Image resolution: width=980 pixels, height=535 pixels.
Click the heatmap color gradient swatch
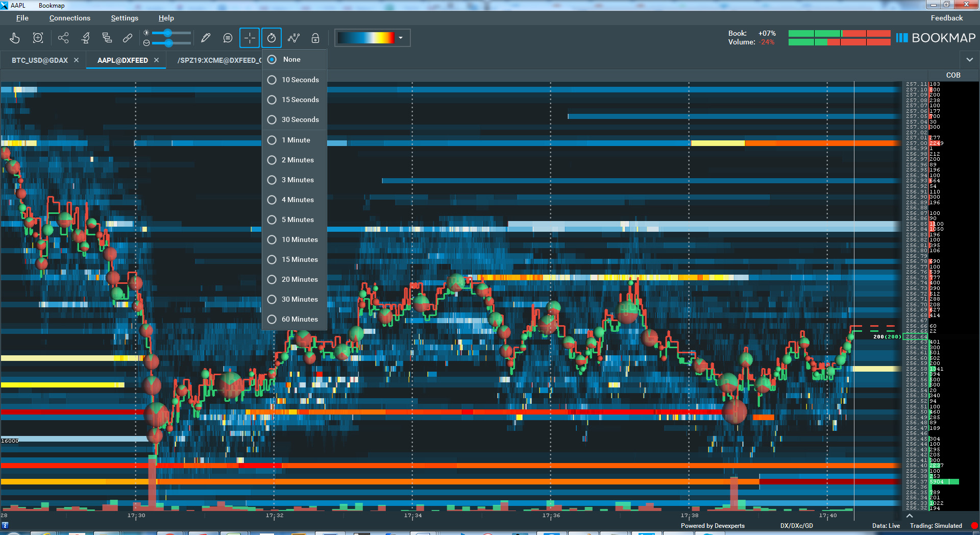[x=366, y=38]
